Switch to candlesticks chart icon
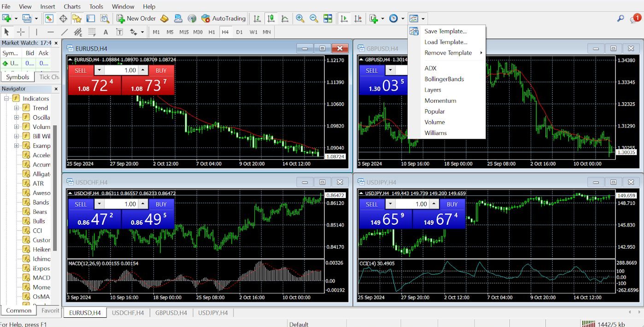The image size is (644, 327). [x=271, y=18]
